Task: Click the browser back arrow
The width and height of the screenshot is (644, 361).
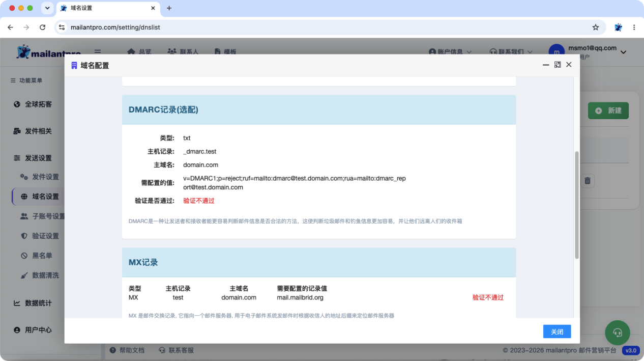Action: (x=10, y=27)
